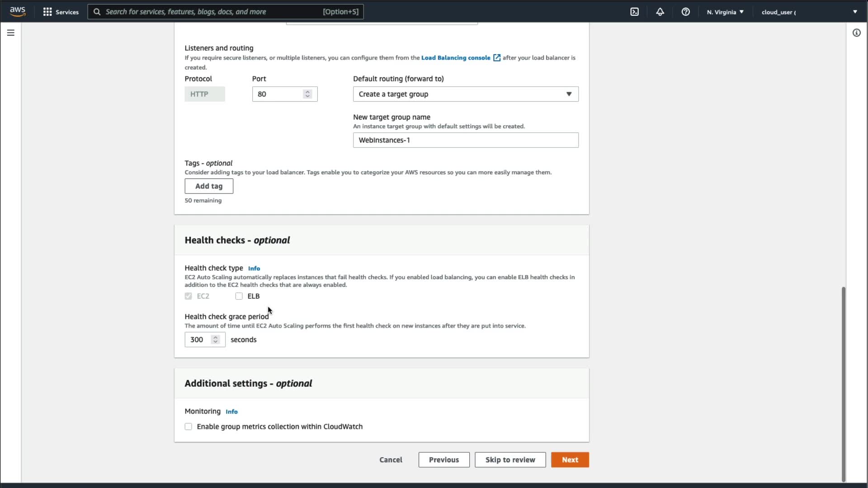Open the help question mark icon

pyautogui.click(x=685, y=12)
